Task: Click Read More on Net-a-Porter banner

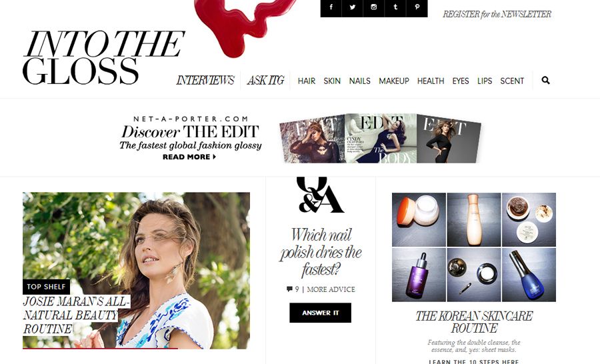Action: click(189, 157)
